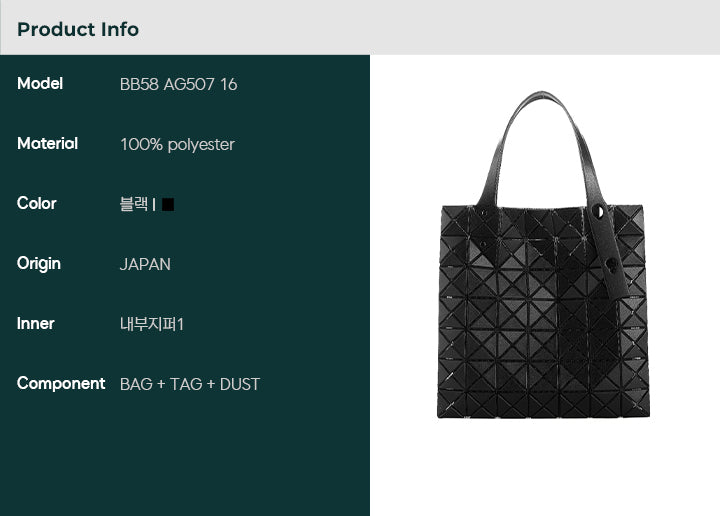Select the model number BB58 AG507 16
The image size is (720, 516).
(x=179, y=84)
